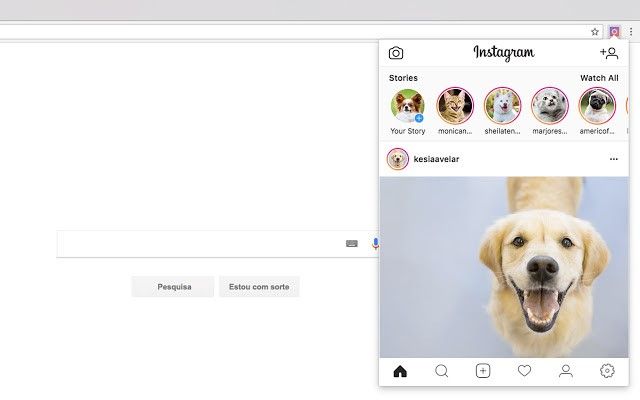
Task: Click the Estou com sorte button
Action: (x=259, y=287)
